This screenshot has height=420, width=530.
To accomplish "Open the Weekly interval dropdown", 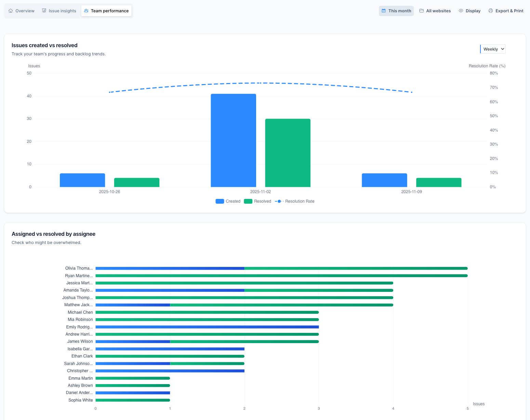I will tap(493, 49).
